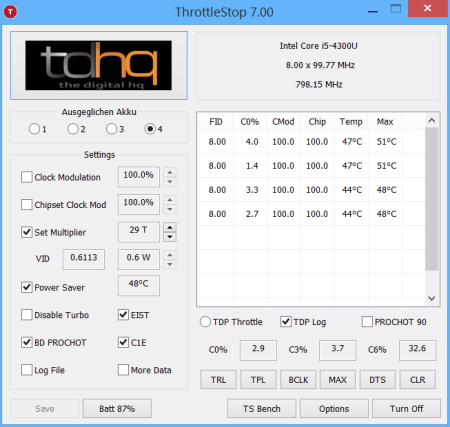This screenshot has width=450, height=427.
Task: Uncheck the Set Multiplier checkbox
Action: click(x=27, y=232)
